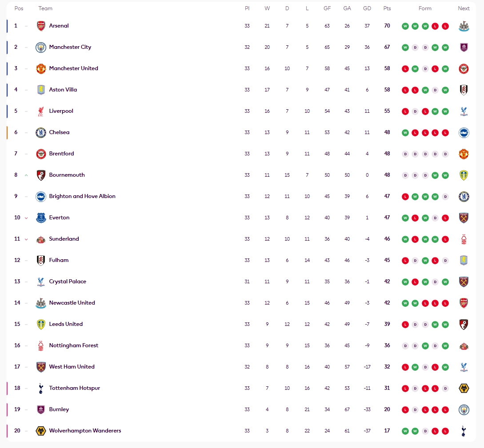
Task: Click Bournemouth's latest win form indicator
Action: tap(445, 175)
